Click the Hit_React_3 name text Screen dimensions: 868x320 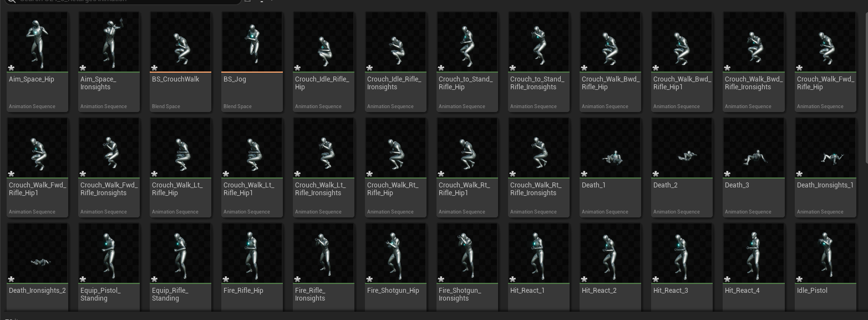[671, 291]
